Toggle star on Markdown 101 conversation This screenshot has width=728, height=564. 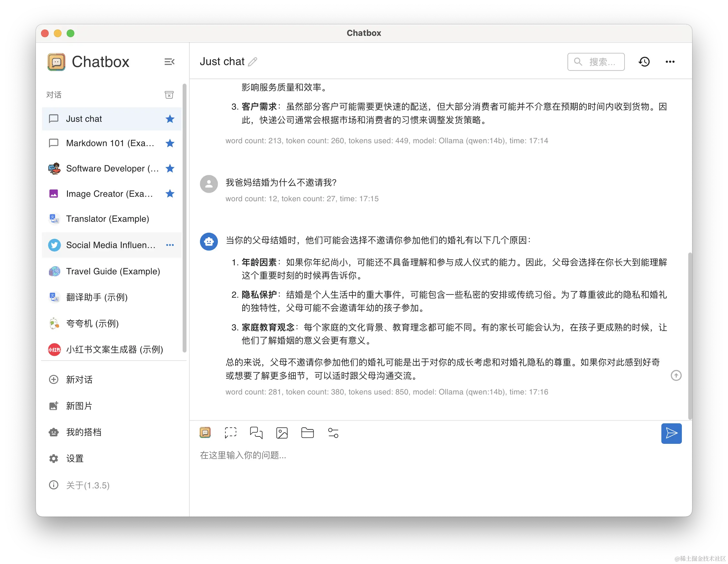click(x=170, y=143)
